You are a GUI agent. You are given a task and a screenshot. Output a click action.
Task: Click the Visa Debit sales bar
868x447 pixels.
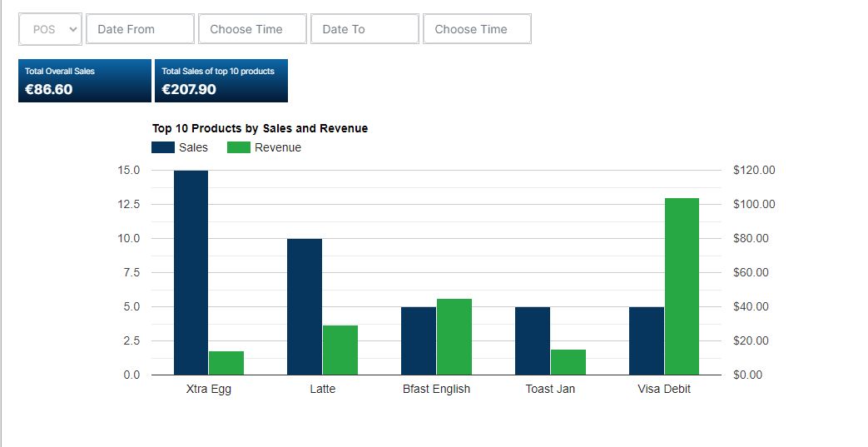pyautogui.click(x=647, y=340)
